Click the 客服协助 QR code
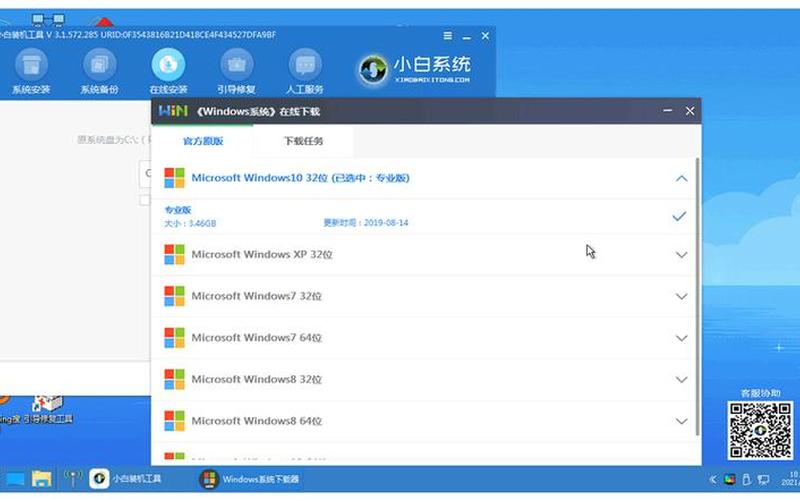 [760, 430]
